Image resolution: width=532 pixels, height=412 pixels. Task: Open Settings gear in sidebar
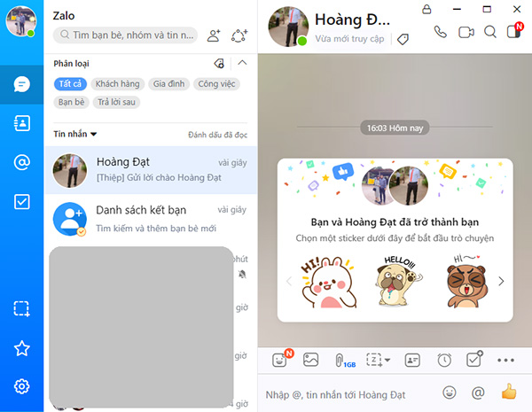tap(21, 386)
